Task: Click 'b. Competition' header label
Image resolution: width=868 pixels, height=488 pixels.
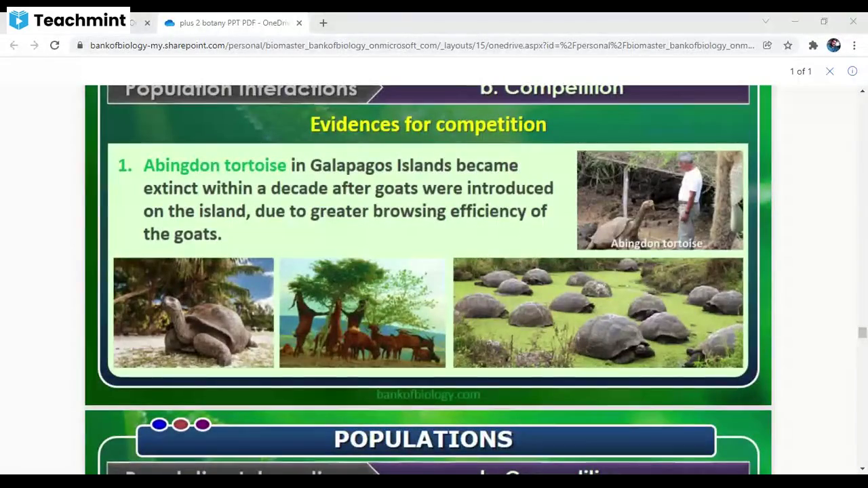Action: pos(551,89)
